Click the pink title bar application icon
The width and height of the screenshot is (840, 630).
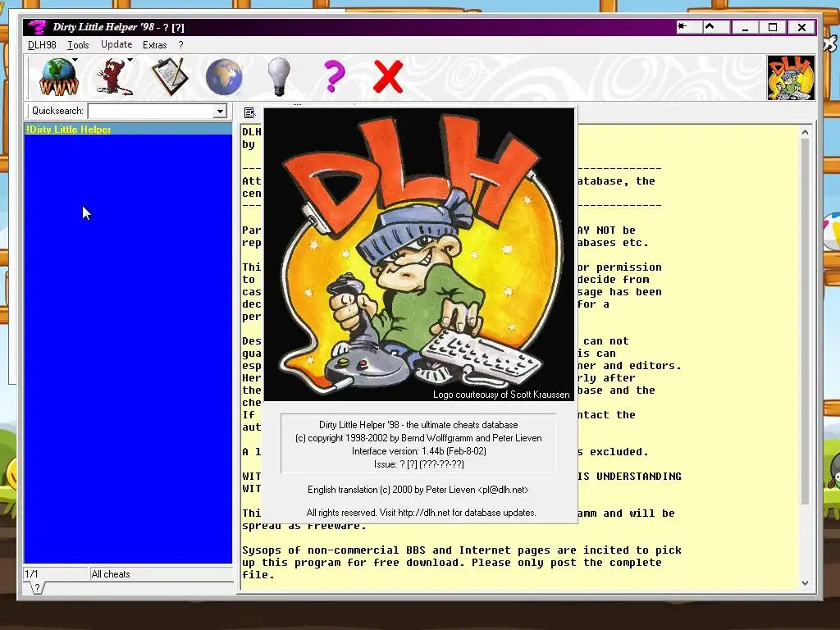coord(38,27)
